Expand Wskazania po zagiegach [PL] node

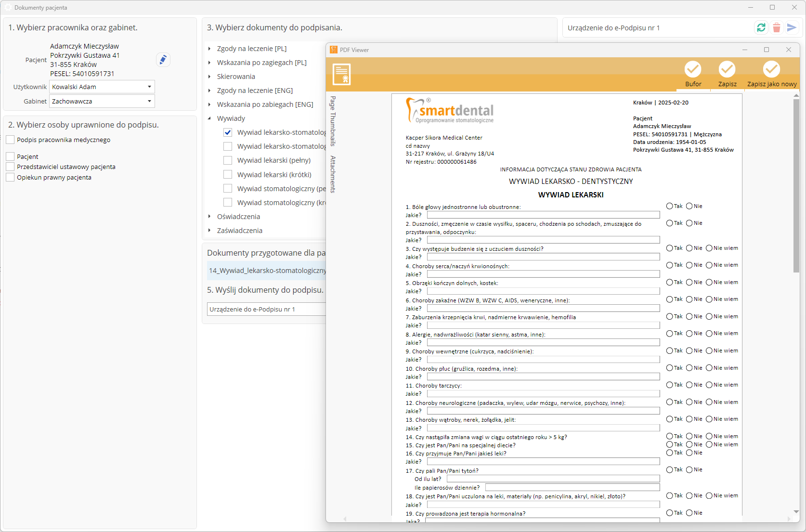pos(209,63)
